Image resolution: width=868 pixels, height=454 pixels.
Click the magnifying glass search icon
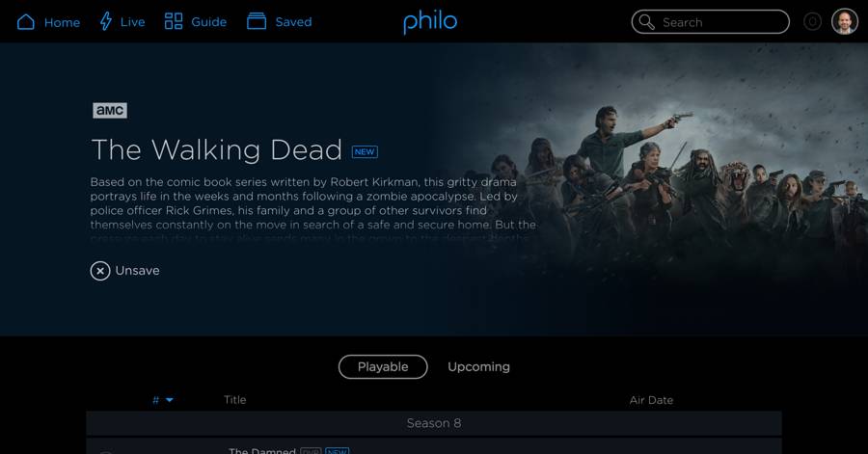tap(646, 22)
